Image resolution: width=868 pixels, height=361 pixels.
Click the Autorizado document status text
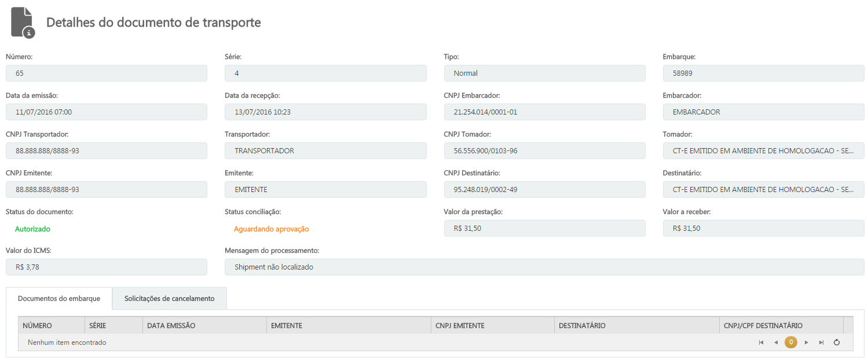(32, 229)
